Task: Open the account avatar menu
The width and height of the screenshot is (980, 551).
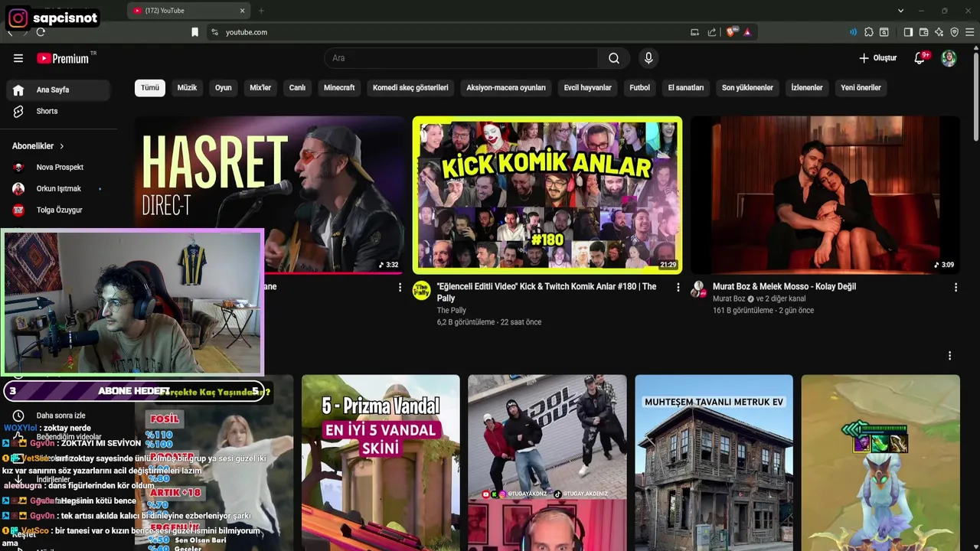Action: pos(949,58)
